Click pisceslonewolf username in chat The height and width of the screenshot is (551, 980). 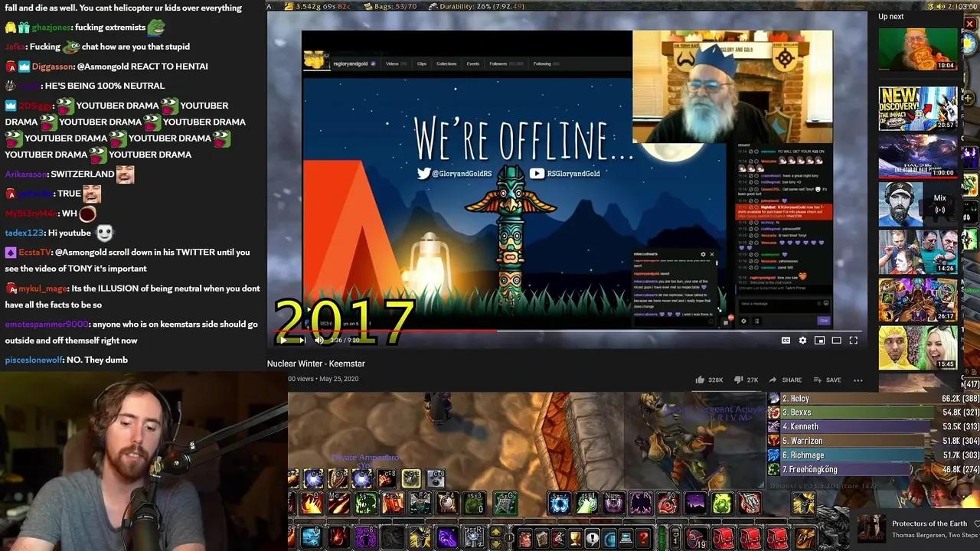click(x=34, y=360)
